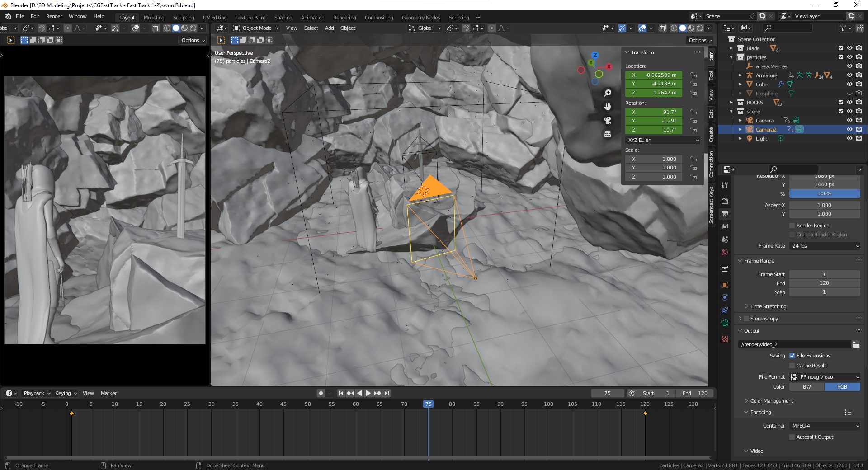Jump to the timeline start frame
Screen dimensions: 868x470
point(341,393)
